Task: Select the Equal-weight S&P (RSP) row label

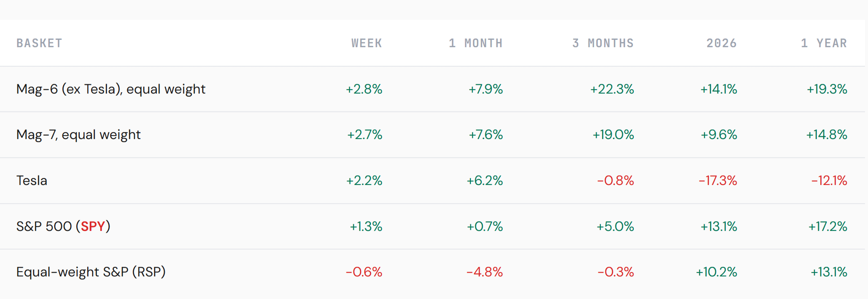Action: coord(91,272)
